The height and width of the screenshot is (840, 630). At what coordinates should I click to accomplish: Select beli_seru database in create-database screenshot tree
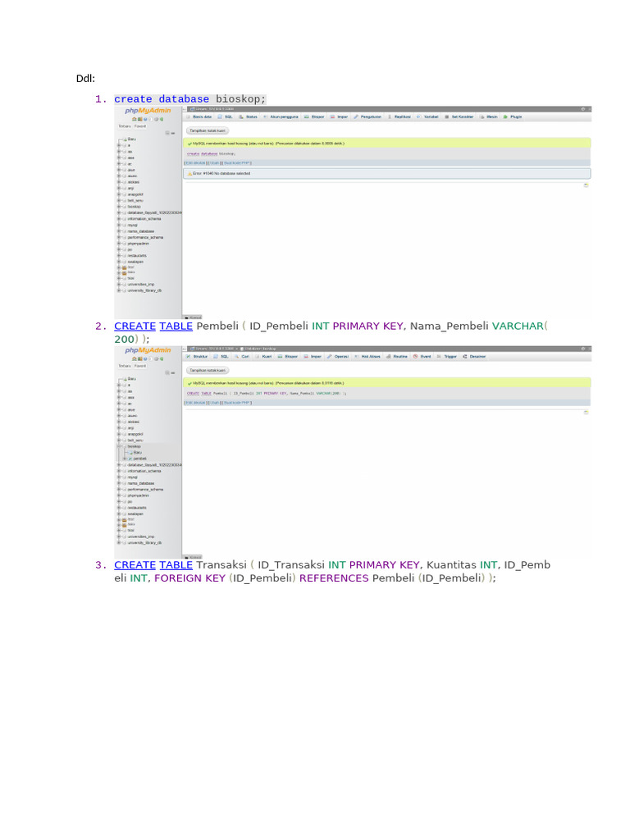point(135,200)
